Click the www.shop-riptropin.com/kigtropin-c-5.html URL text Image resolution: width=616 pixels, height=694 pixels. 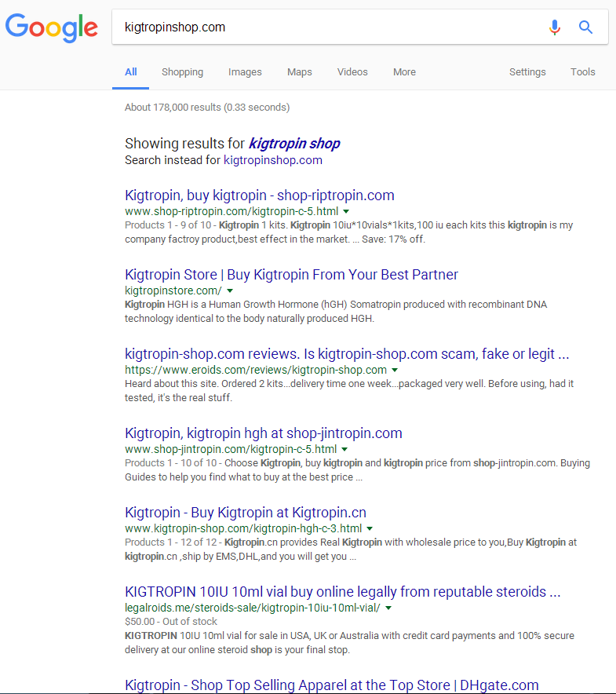[x=231, y=211]
